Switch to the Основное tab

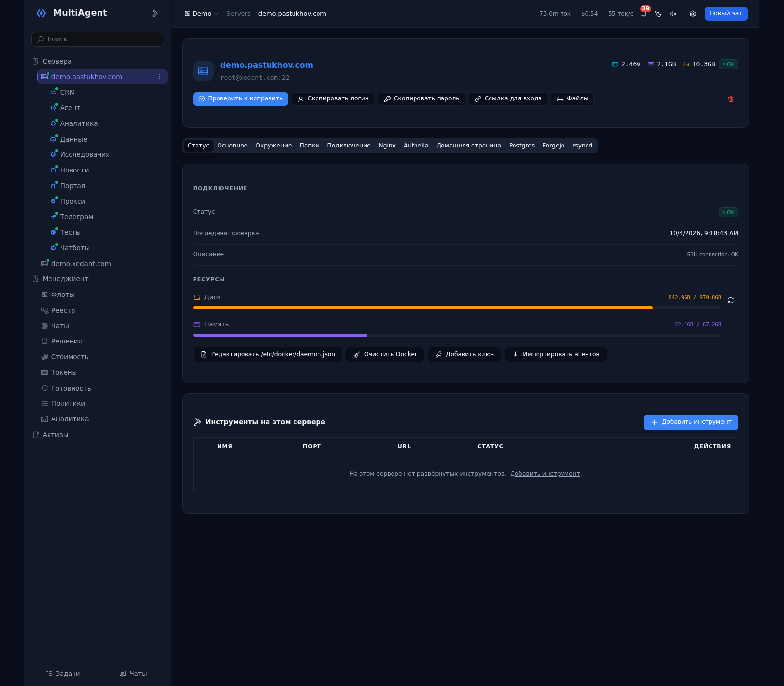click(x=232, y=146)
